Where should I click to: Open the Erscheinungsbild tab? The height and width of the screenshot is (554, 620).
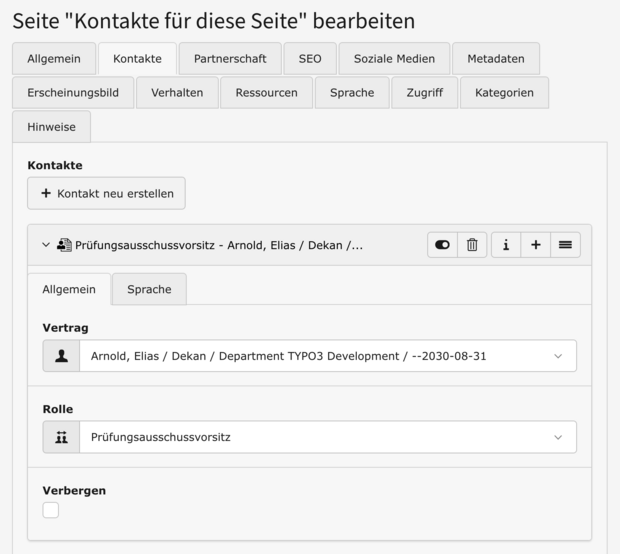[x=71, y=93]
